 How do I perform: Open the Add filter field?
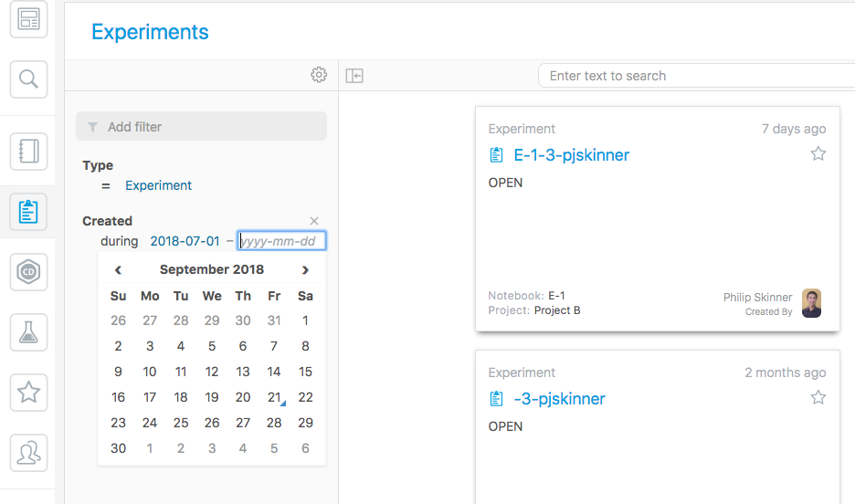pyautogui.click(x=201, y=127)
